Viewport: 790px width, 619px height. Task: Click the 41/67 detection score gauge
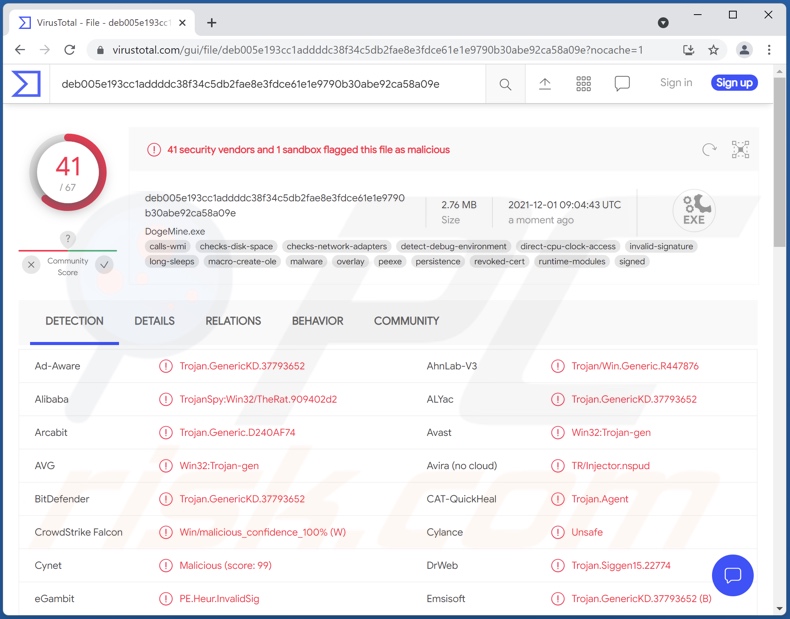pos(68,173)
